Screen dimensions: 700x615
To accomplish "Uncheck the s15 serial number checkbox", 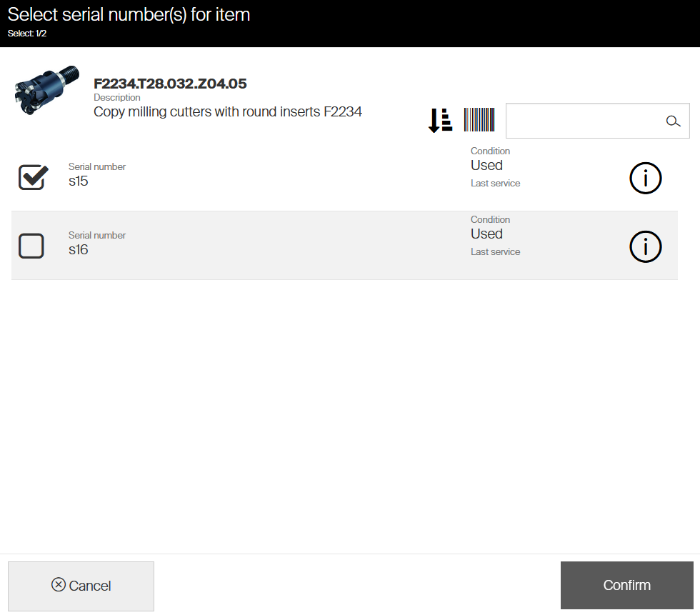I will click(32, 177).
